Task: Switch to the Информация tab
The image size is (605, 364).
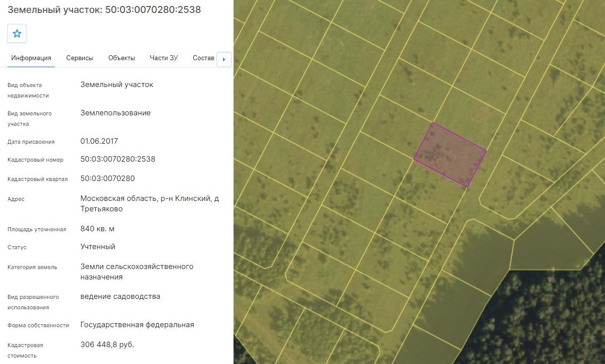Action: 31,58
